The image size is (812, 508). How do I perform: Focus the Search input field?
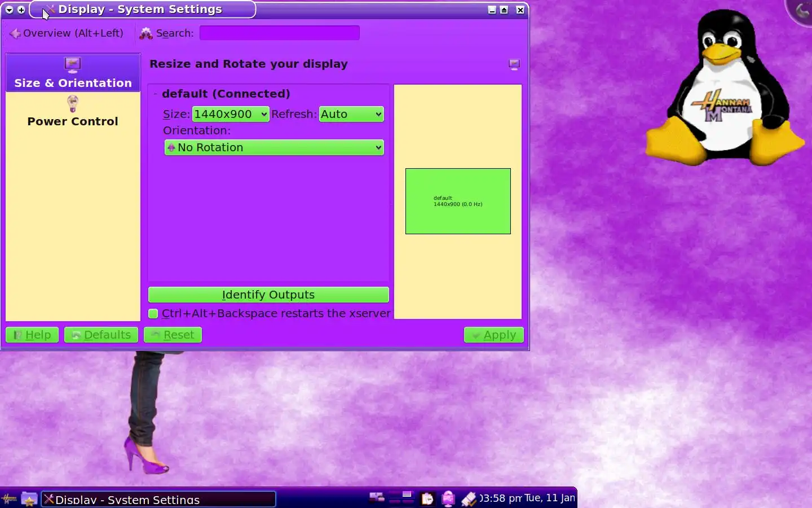tap(280, 33)
